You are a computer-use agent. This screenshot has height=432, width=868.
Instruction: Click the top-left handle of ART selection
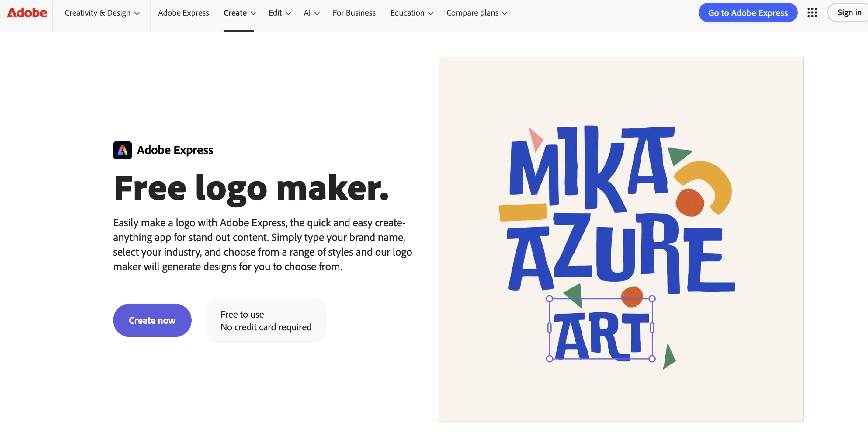point(549,298)
